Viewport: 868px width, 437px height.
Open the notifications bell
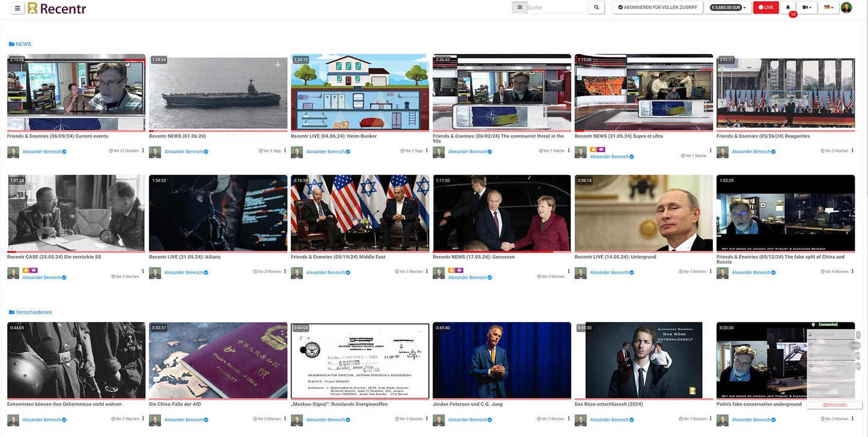pyautogui.click(x=788, y=8)
